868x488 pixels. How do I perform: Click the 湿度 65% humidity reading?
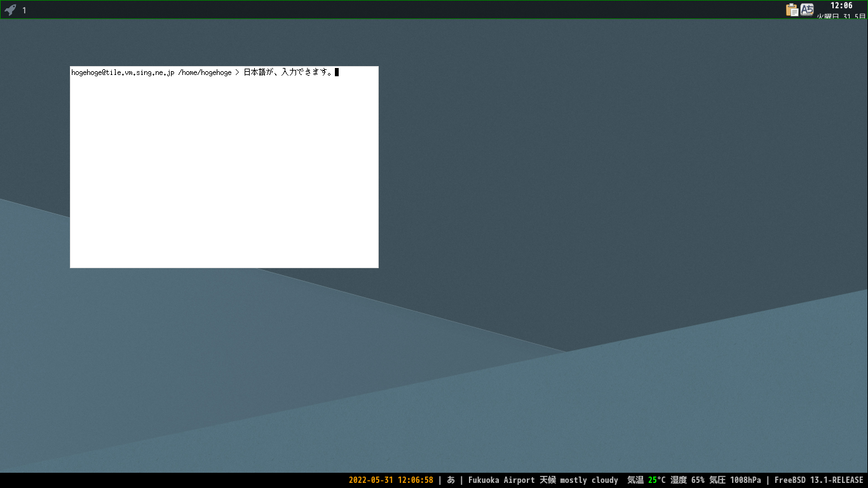(688, 480)
